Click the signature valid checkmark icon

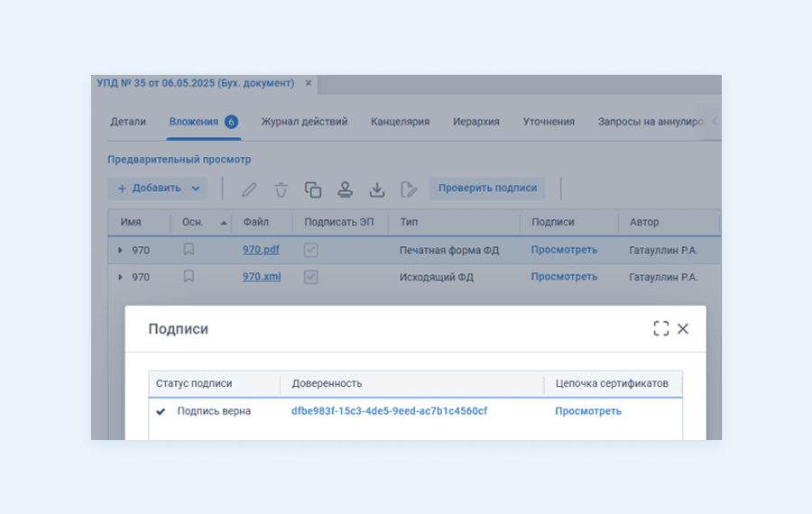tap(161, 411)
